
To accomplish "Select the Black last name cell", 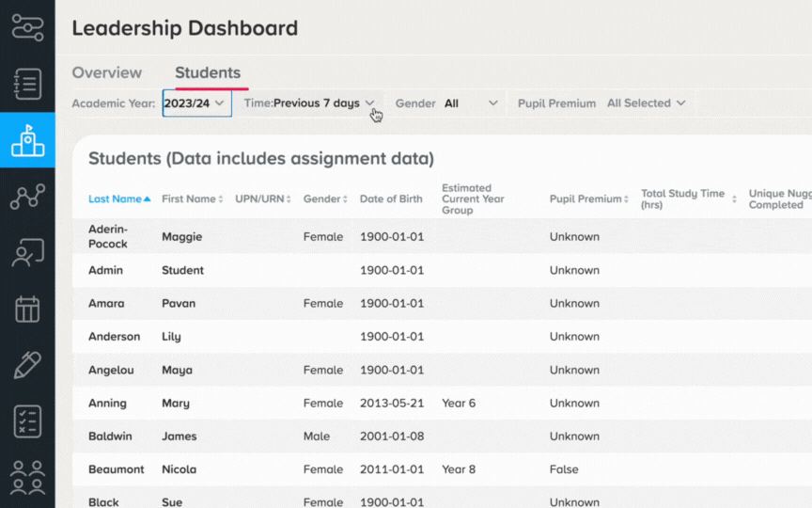I will 103,501.
